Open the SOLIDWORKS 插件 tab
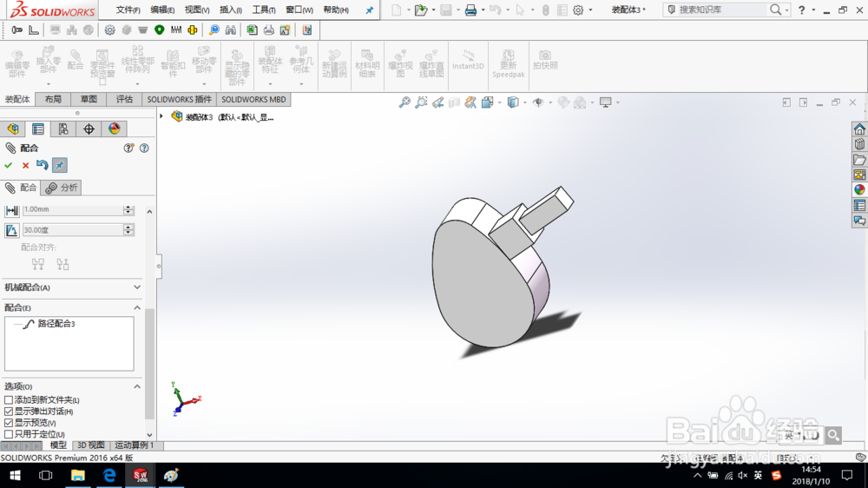The height and width of the screenshot is (488, 868). pos(180,99)
